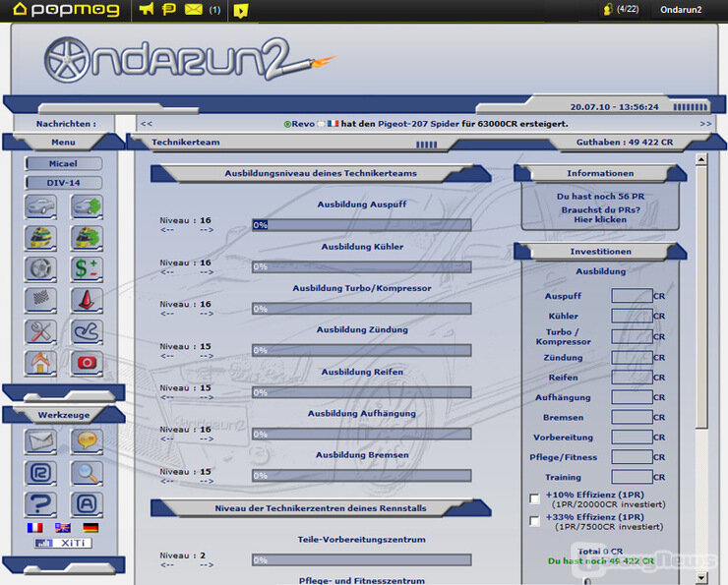Open the magnifying glass search tool
Image resolution: width=728 pixels, height=585 pixels.
pos(87,473)
